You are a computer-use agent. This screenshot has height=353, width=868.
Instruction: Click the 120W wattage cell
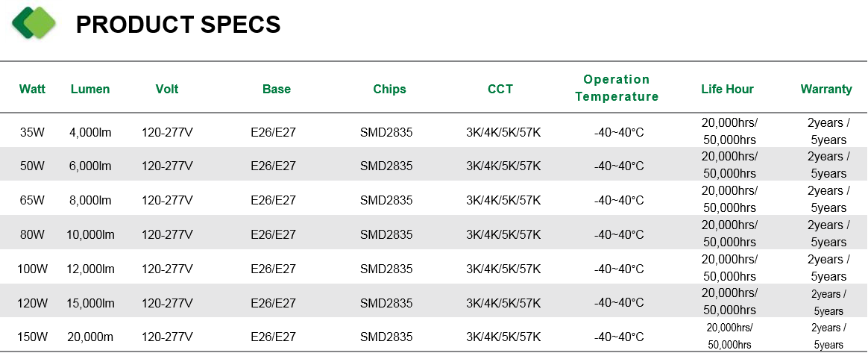(32, 303)
